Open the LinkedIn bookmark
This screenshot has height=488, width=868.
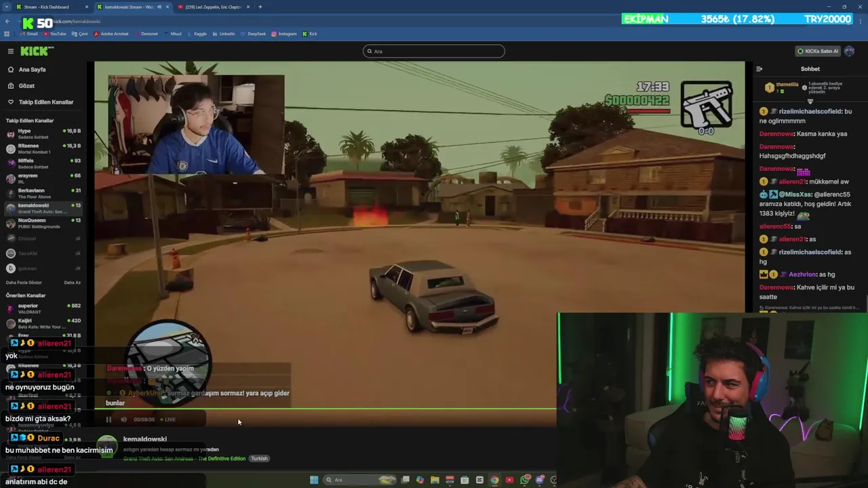pyautogui.click(x=223, y=34)
